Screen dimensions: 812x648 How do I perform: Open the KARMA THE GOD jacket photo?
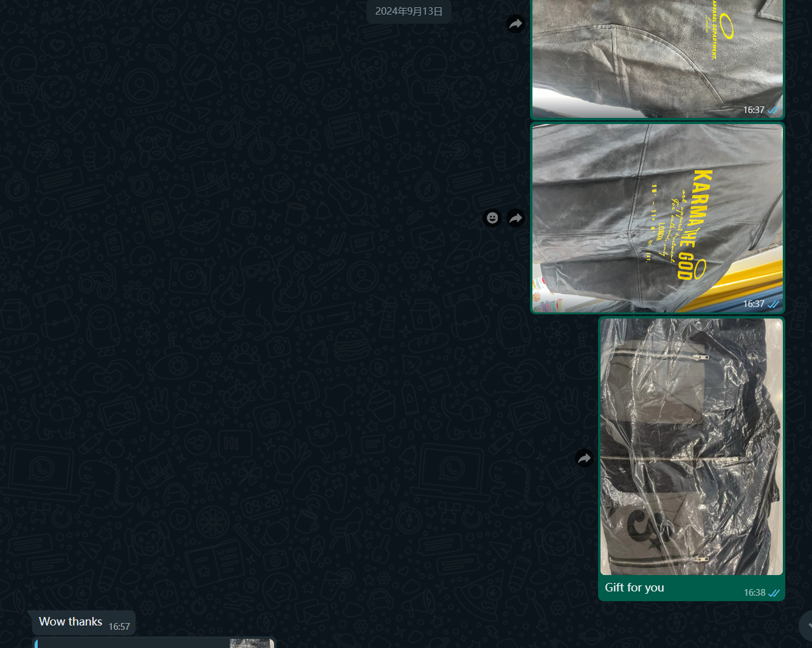pyautogui.click(x=658, y=218)
